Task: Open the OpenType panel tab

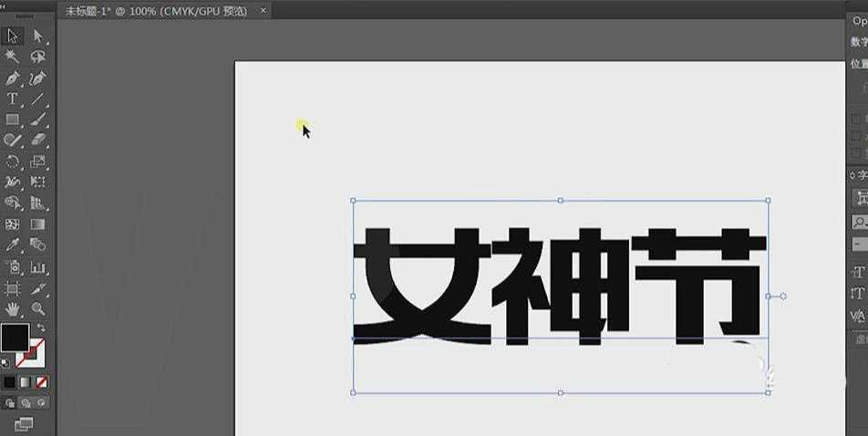Action: click(858, 20)
